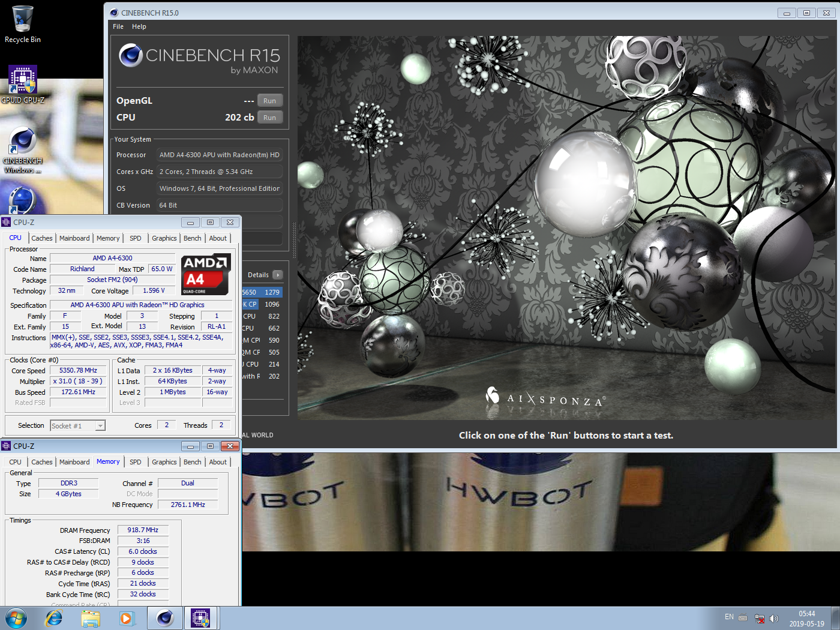Open Windows Media Player from the taskbar
Screen dimensions: 840x630
pos(127,618)
